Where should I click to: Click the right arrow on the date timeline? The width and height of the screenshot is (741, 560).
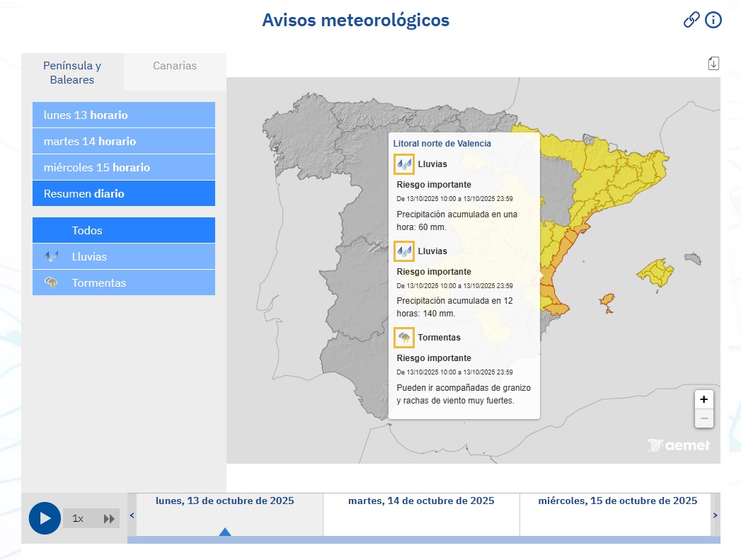point(716,515)
